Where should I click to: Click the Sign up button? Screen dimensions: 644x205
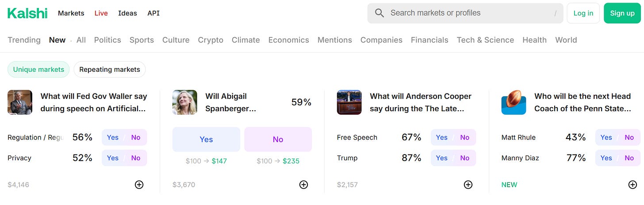click(x=622, y=13)
